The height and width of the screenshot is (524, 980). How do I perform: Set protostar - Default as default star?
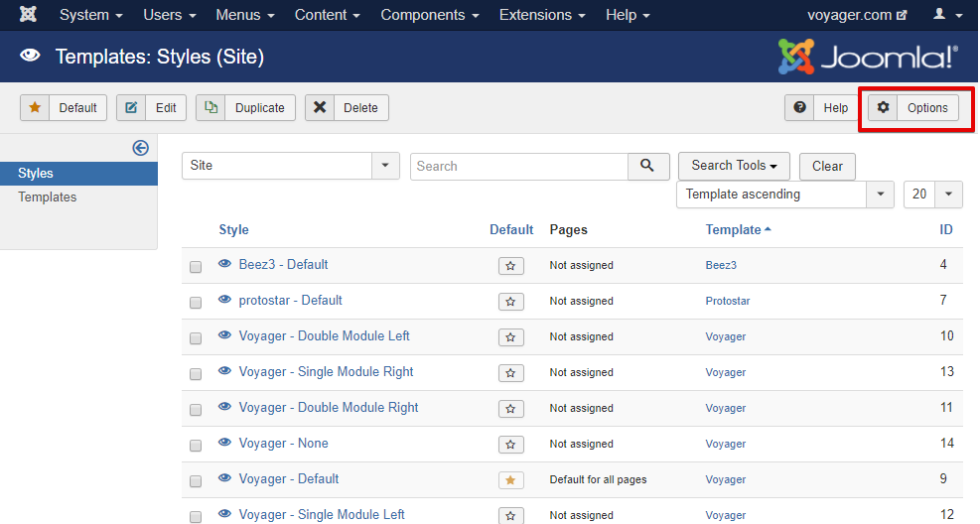click(510, 301)
